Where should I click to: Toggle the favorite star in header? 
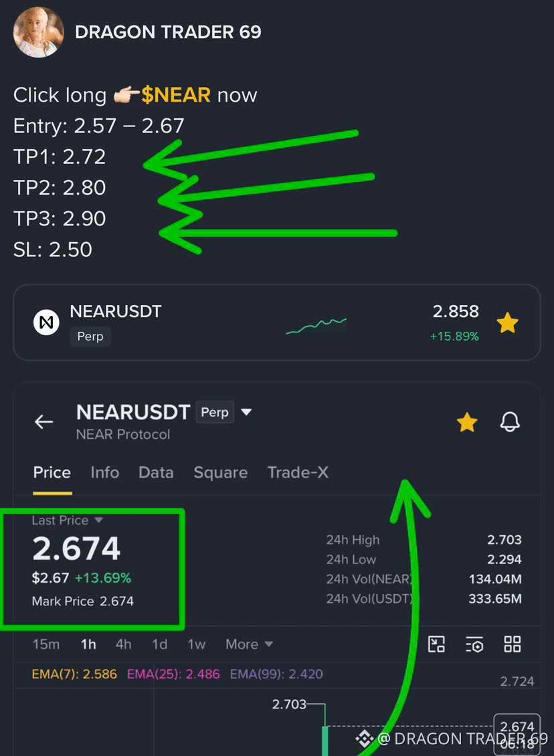pyautogui.click(x=467, y=422)
